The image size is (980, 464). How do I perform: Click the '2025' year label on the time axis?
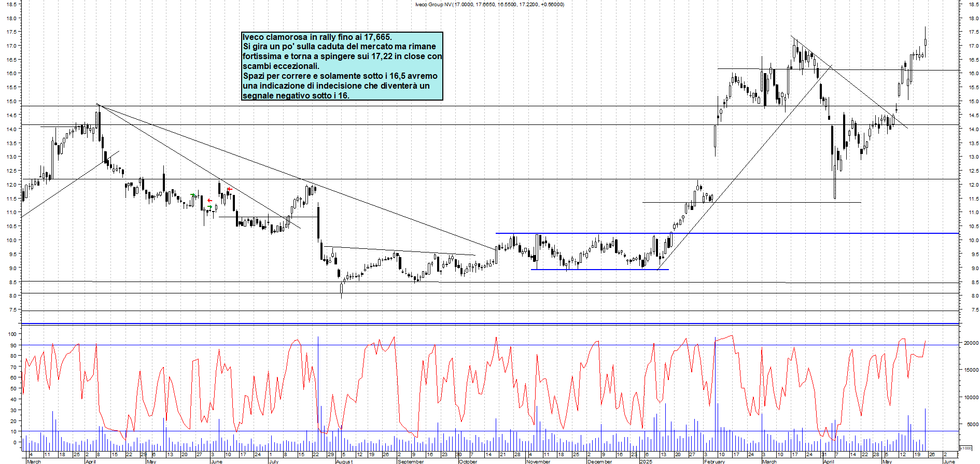[x=646, y=461]
